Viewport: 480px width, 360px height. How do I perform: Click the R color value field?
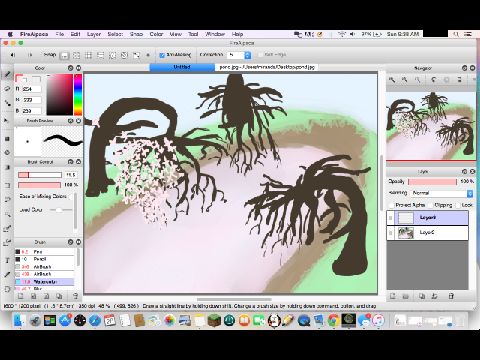[32, 89]
